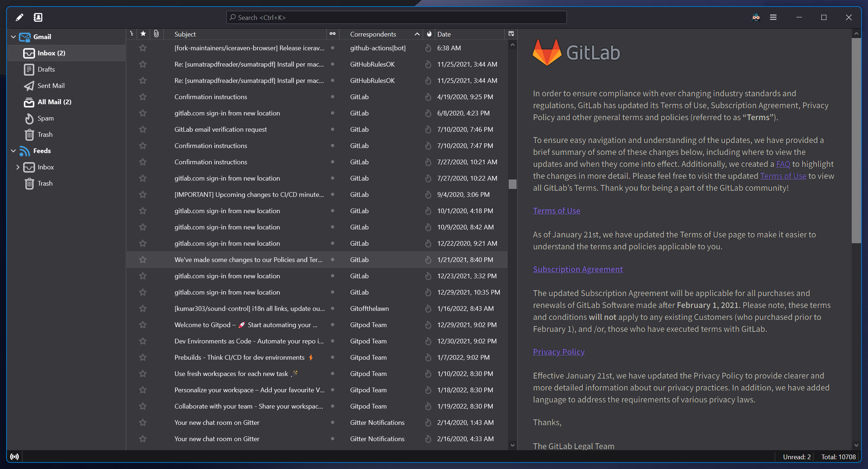The width and height of the screenshot is (868, 469).
Task: Open the column display options icon
Action: 511,34
